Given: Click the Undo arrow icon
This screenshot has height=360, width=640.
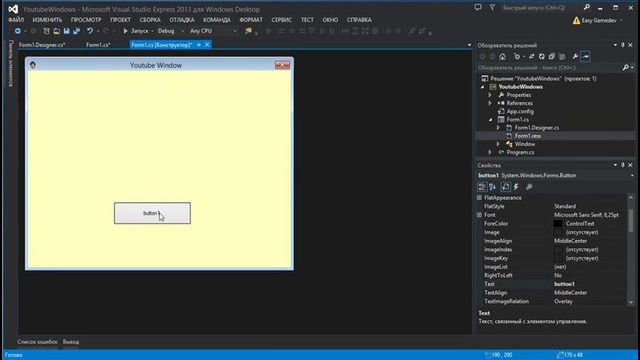Looking at the screenshot, I should pos(90,31).
